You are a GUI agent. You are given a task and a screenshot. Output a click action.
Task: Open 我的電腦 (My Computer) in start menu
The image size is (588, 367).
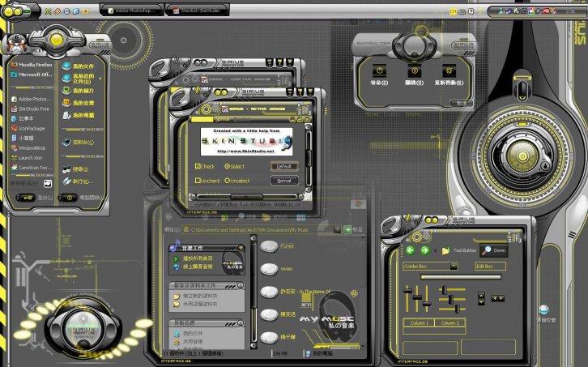click(79, 115)
